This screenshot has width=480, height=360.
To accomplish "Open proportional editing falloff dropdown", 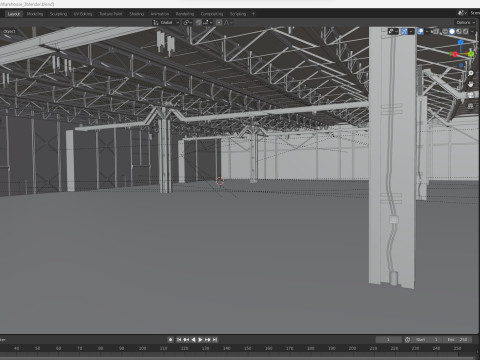I will (228, 23).
